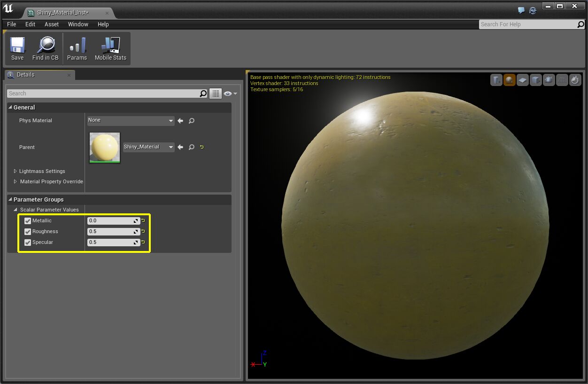Open the Phys Material dropdown

click(x=131, y=121)
